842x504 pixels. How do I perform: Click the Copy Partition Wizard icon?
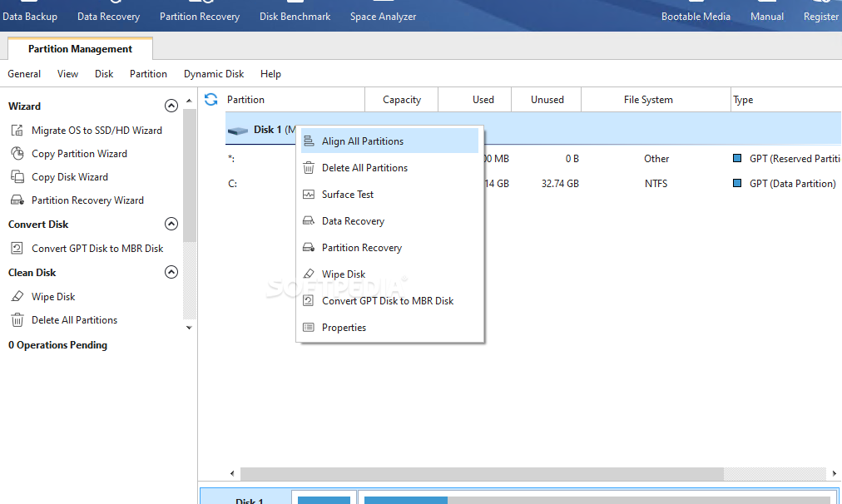pos(17,154)
